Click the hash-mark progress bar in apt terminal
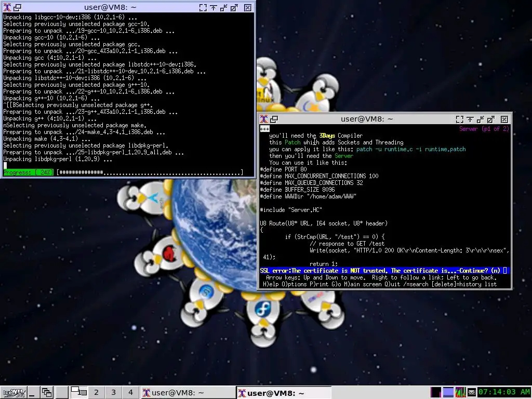The height and width of the screenshot is (399, 532). pyautogui.click(x=150, y=172)
